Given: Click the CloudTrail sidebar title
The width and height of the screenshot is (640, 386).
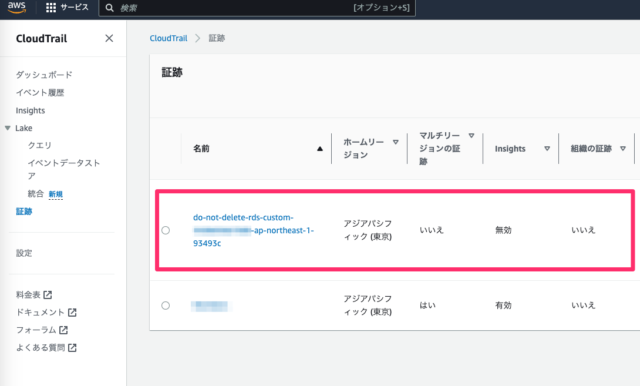Looking at the screenshot, I should pos(41,38).
